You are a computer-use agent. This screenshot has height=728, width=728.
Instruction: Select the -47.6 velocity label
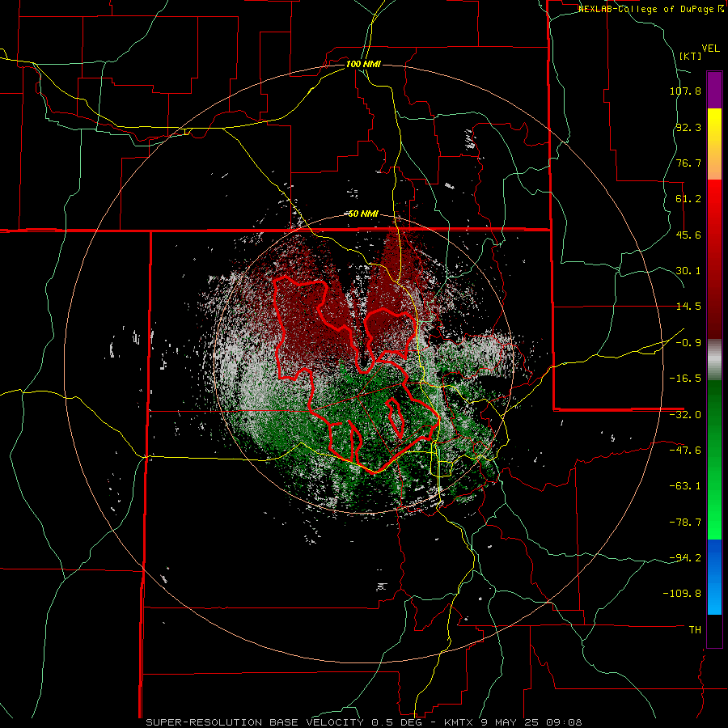(x=685, y=451)
